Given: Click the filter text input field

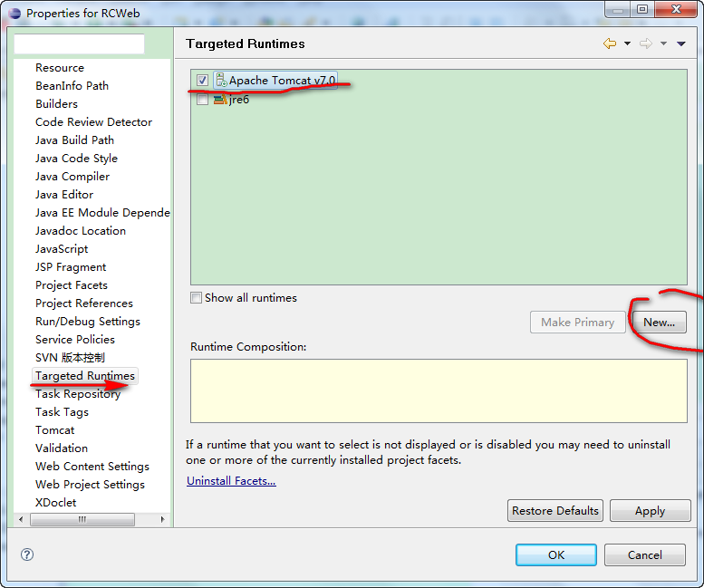Looking at the screenshot, I should click(80, 44).
